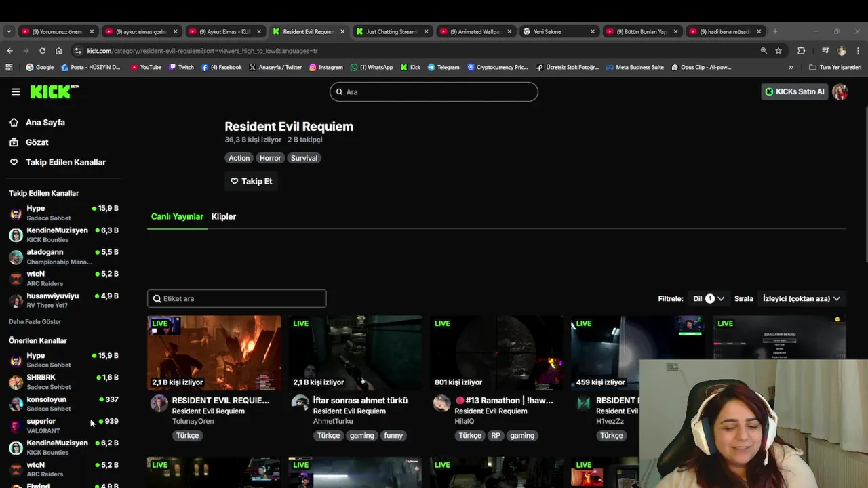Switch to the Canlı Yayınlar tab
Image resolution: width=868 pixels, height=488 pixels.
pyautogui.click(x=177, y=216)
